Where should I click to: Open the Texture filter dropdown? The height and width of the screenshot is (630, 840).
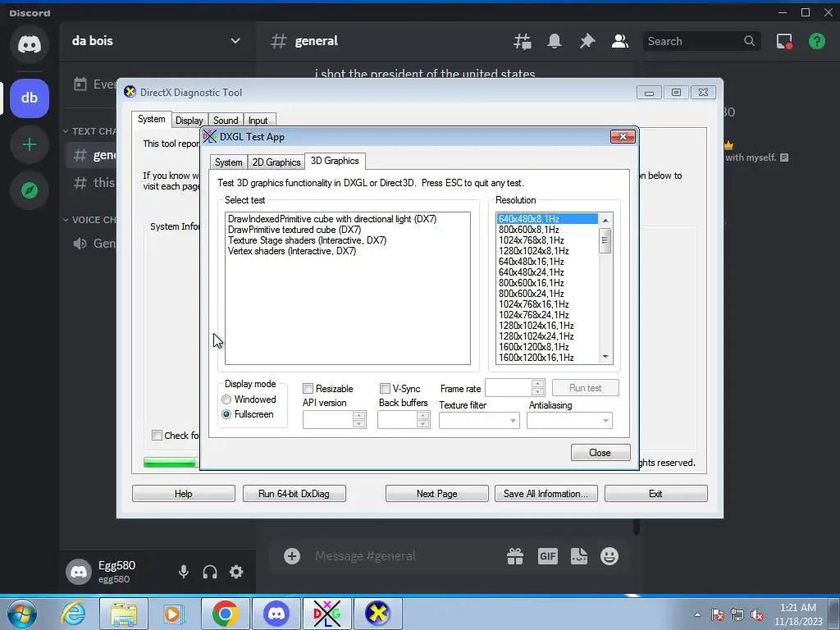[x=479, y=421]
